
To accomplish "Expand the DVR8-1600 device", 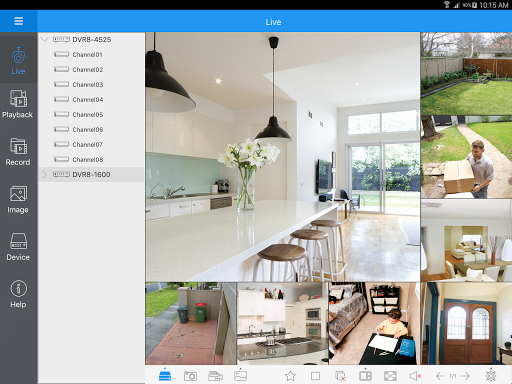I will (44, 174).
